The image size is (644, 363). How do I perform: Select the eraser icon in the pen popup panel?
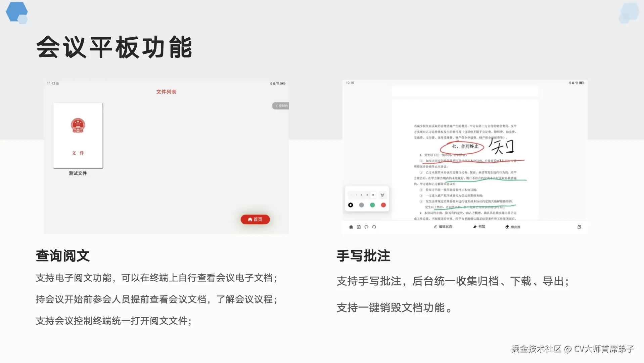(x=382, y=195)
